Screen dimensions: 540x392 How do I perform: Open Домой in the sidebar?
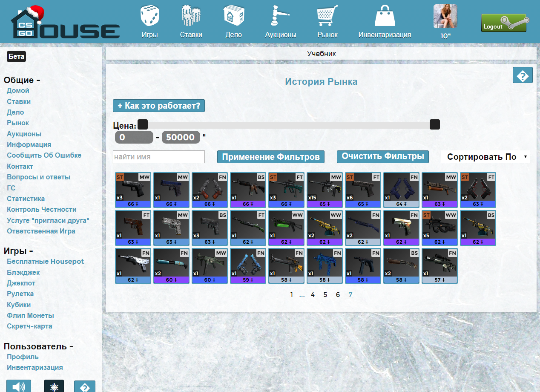18,91
